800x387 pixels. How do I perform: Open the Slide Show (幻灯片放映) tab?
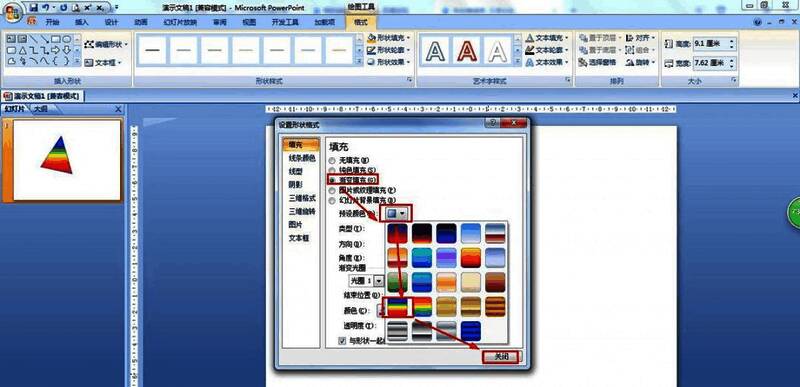pyautogui.click(x=180, y=22)
